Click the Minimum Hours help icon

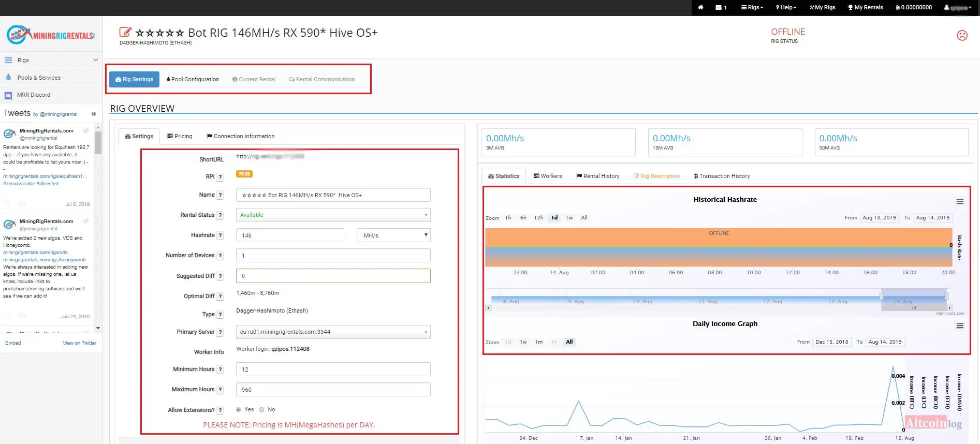pos(220,369)
